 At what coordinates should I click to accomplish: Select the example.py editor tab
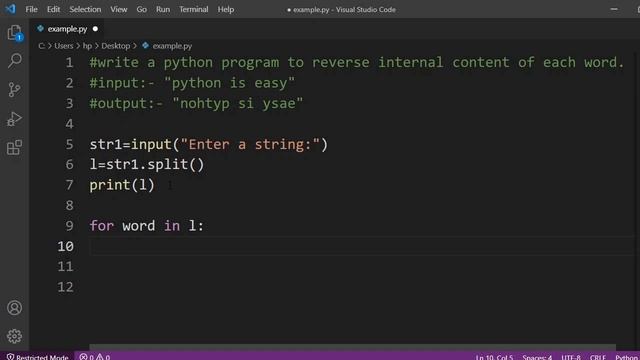point(67,29)
